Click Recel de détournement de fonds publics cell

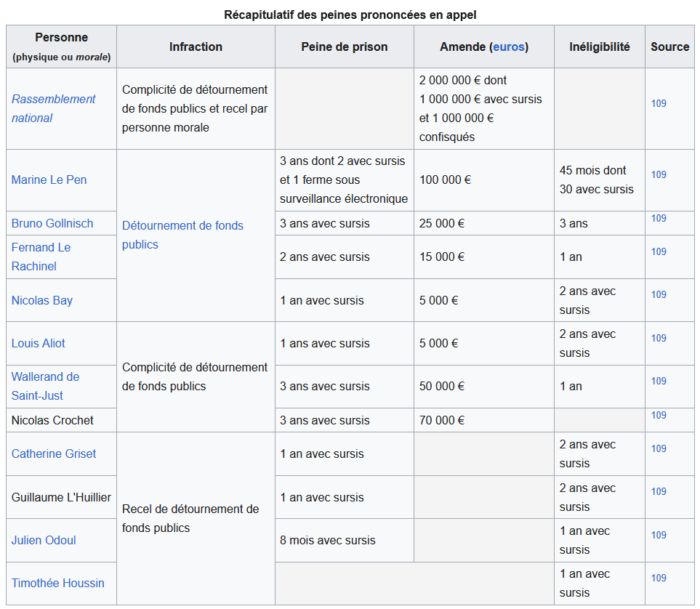[x=196, y=518]
